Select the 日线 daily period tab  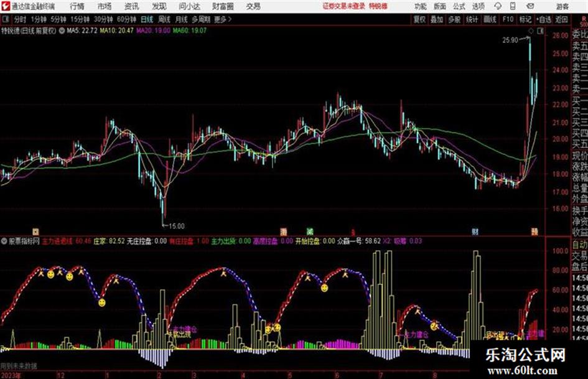pyautogui.click(x=147, y=19)
